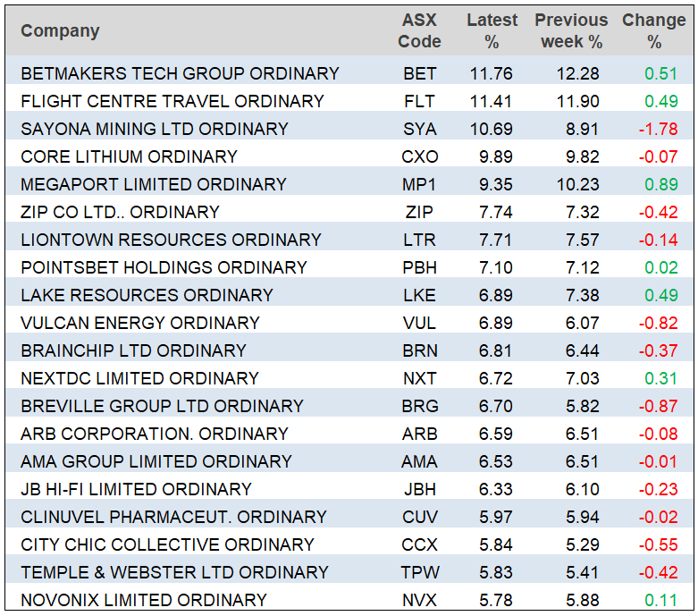Click the FLT ticker code
698x616 pixels.
pyautogui.click(x=419, y=101)
